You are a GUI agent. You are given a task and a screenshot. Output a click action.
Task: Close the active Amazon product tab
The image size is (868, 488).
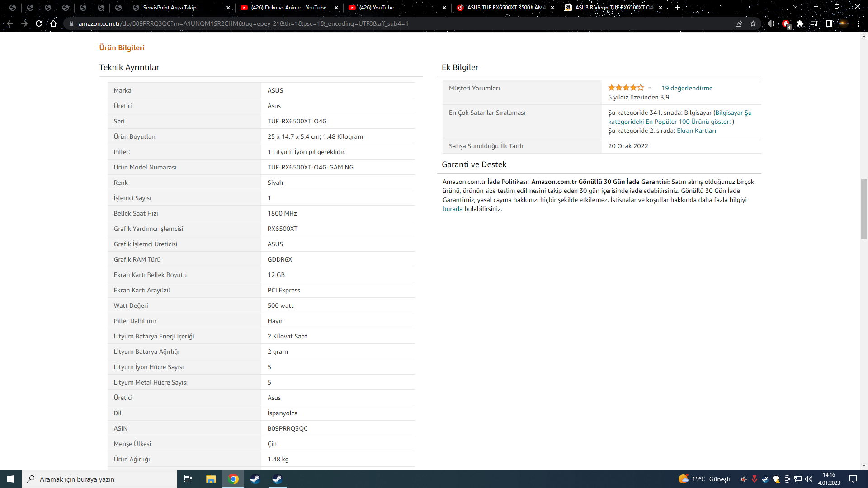[660, 8]
